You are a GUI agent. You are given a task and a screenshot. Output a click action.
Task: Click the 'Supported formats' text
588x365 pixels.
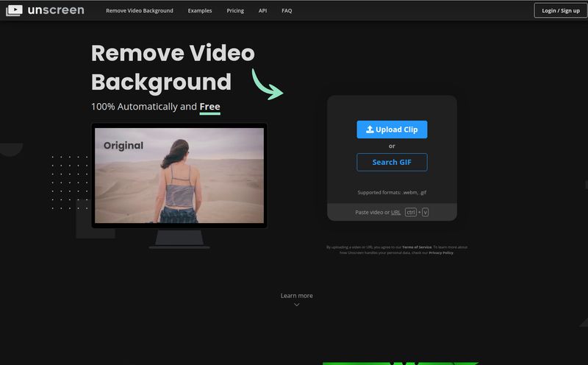tap(392, 192)
